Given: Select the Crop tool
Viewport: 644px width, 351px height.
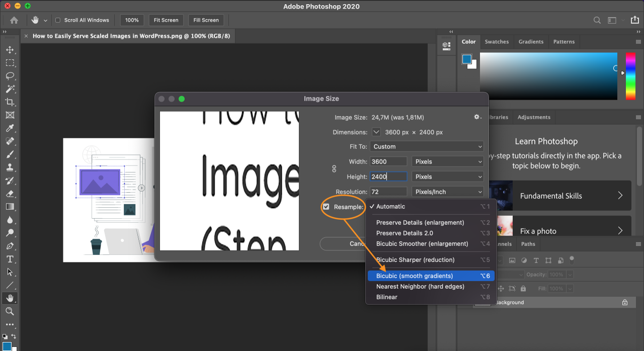Looking at the screenshot, I should tap(10, 102).
